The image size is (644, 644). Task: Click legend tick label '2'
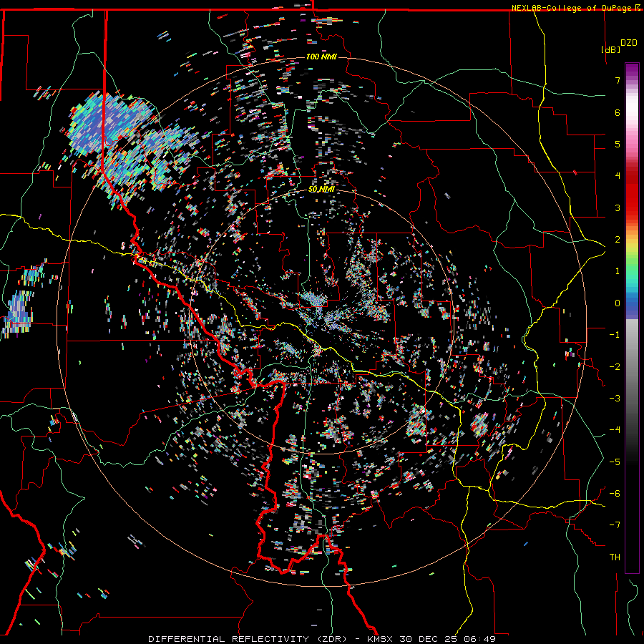coord(618,240)
